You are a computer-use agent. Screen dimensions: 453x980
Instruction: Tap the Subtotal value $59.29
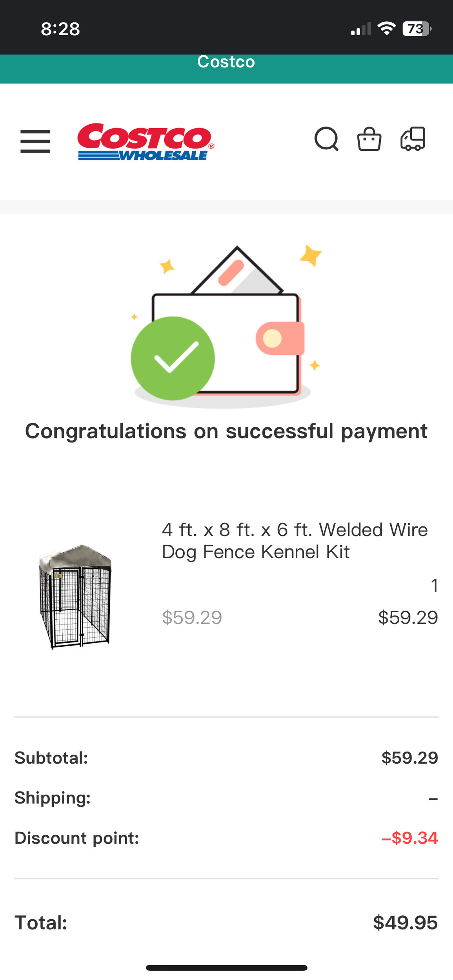(409, 758)
